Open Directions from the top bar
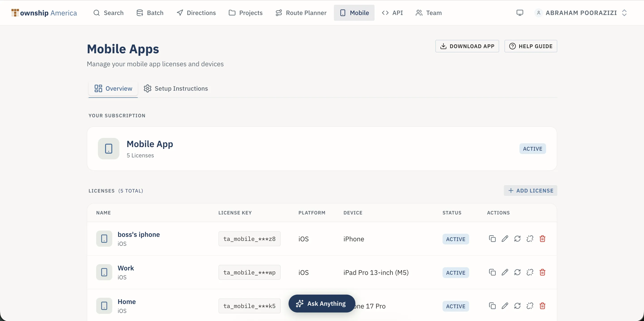644x321 pixels. click(x=196, y=13)
